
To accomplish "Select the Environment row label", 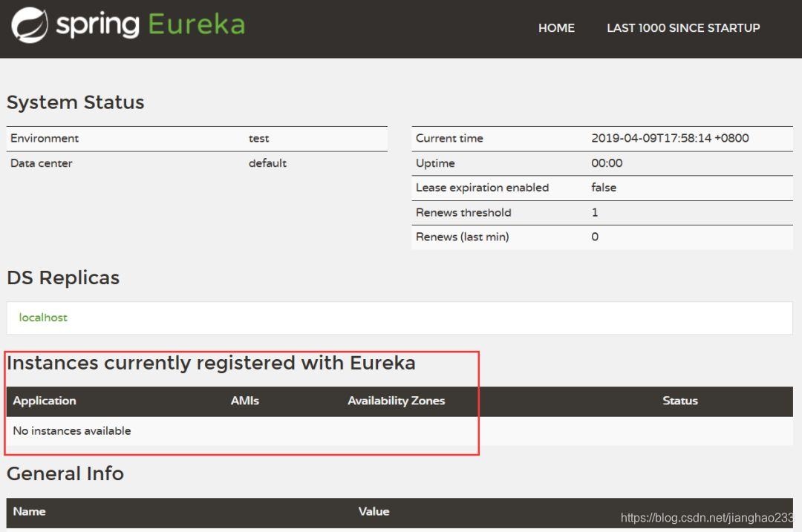I will (45, 138).
